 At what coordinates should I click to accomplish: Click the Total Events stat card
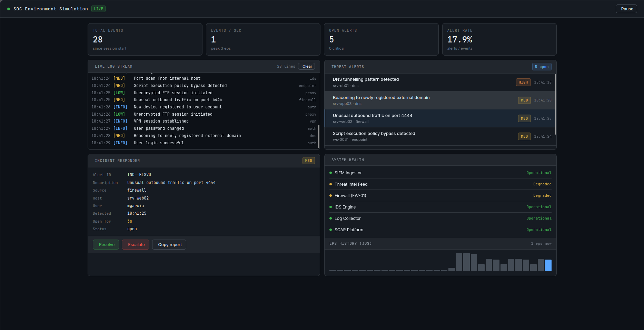click(x=145, y=39)
